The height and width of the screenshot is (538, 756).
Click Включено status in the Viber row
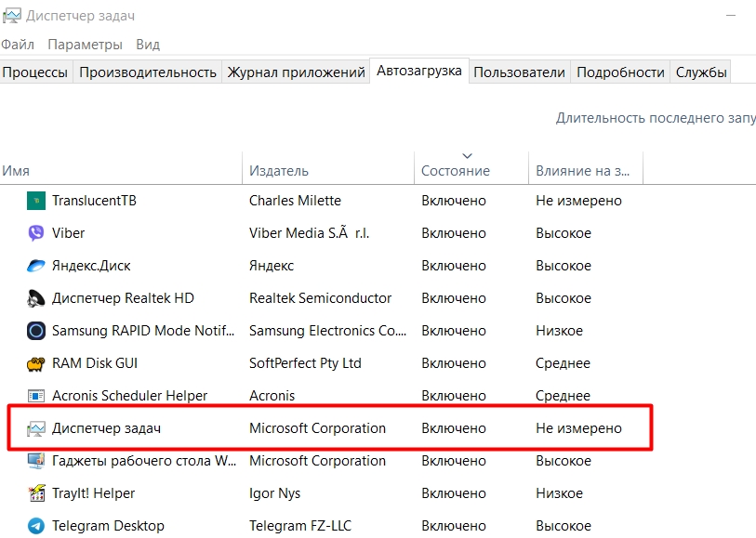click(x=454, y=233)
